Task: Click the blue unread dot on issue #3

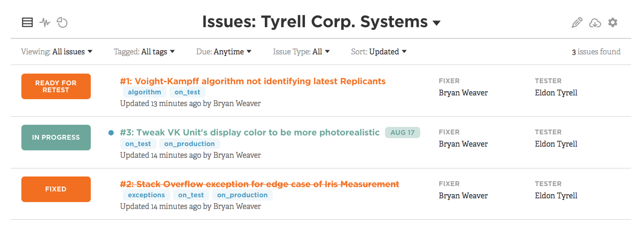Action: point(111,133)
